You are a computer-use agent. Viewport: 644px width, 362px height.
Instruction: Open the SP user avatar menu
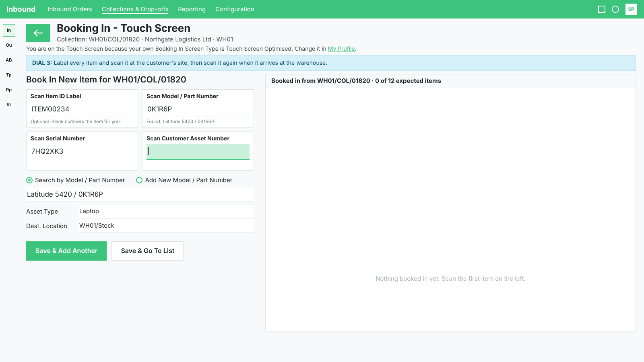point(631,9)
